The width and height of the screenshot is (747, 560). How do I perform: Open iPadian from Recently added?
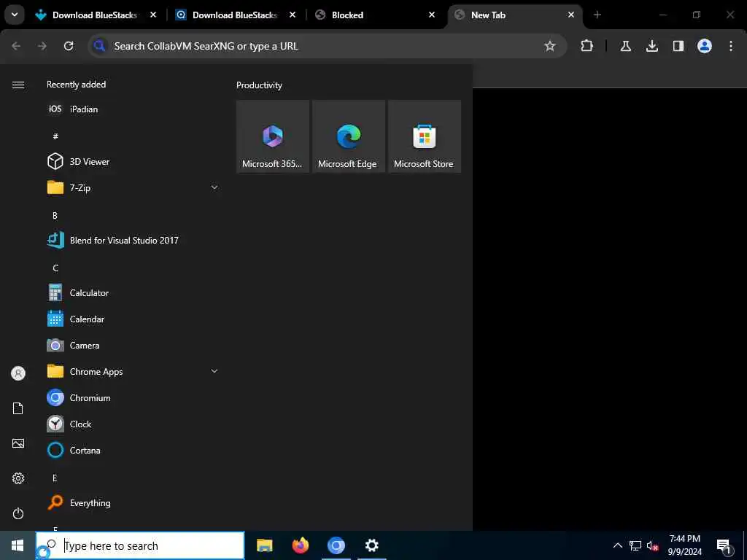133,109
